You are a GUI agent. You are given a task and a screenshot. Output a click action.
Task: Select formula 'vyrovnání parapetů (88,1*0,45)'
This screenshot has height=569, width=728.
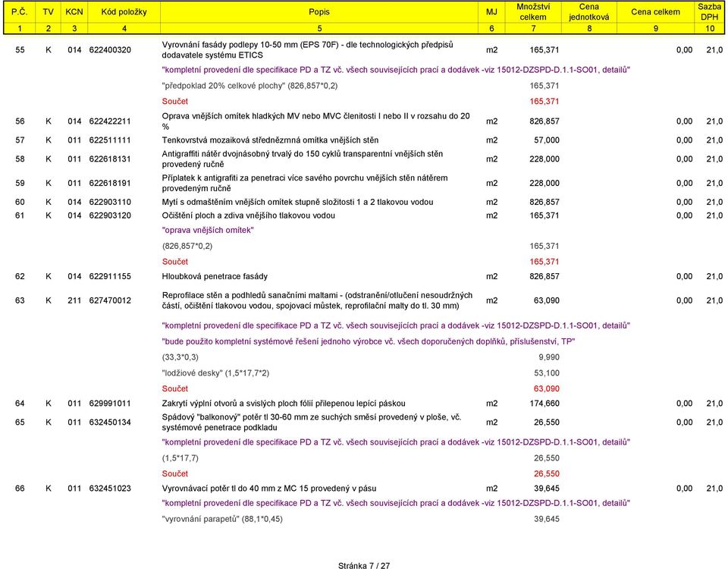tap(222, 519)
